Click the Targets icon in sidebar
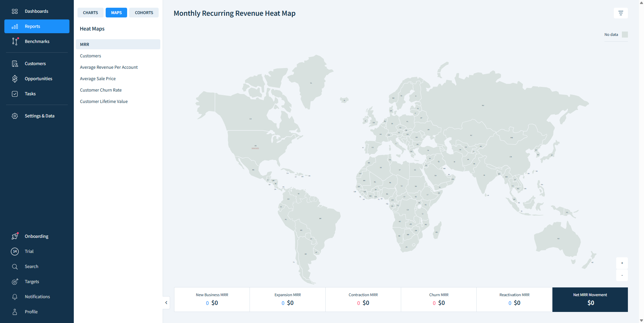 tap(15, 282)
